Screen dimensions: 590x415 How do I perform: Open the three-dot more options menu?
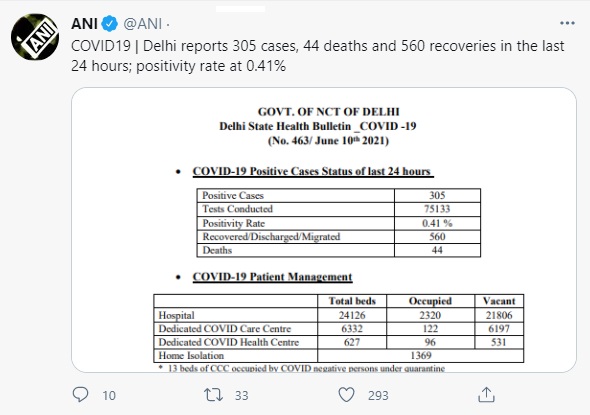(x=567, y=23)
